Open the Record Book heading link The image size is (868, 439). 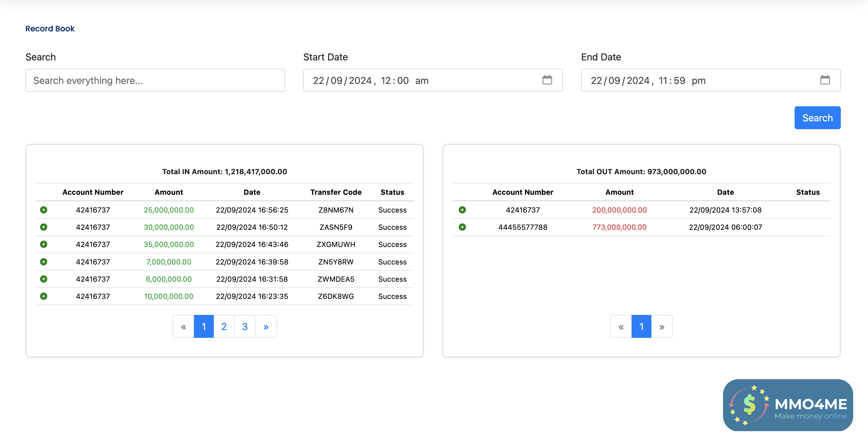50,29
